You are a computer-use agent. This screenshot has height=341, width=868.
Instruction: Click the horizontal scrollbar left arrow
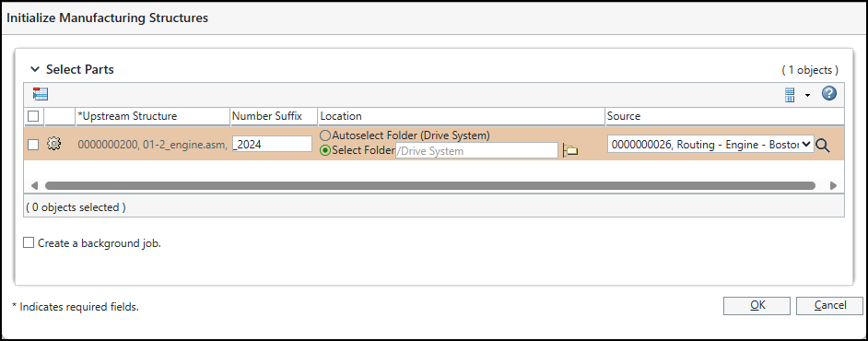coord(34,185)
